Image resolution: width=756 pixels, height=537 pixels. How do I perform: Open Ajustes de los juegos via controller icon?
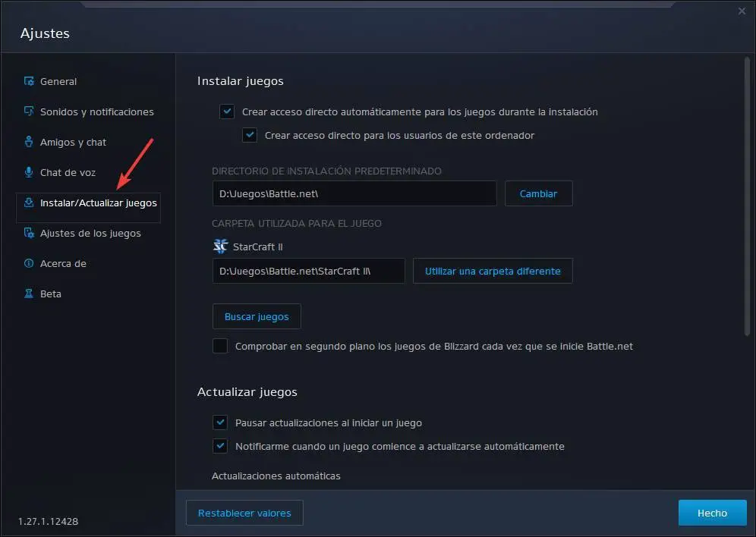click(30, 233)
